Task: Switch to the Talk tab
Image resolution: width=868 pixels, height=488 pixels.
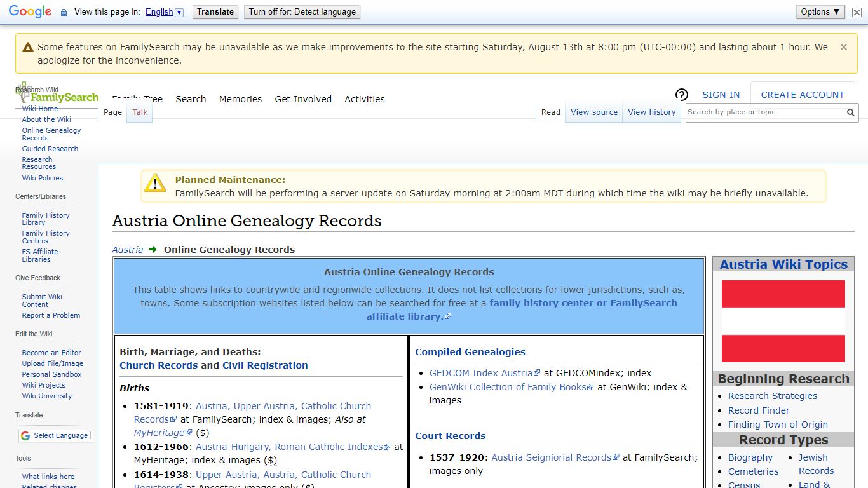Action: tap(140, 112)
